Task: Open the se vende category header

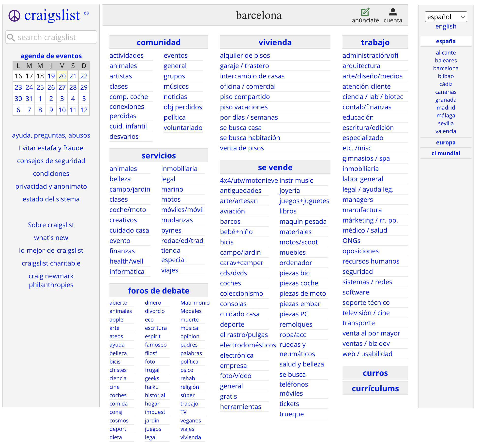Action: [275, 167]
